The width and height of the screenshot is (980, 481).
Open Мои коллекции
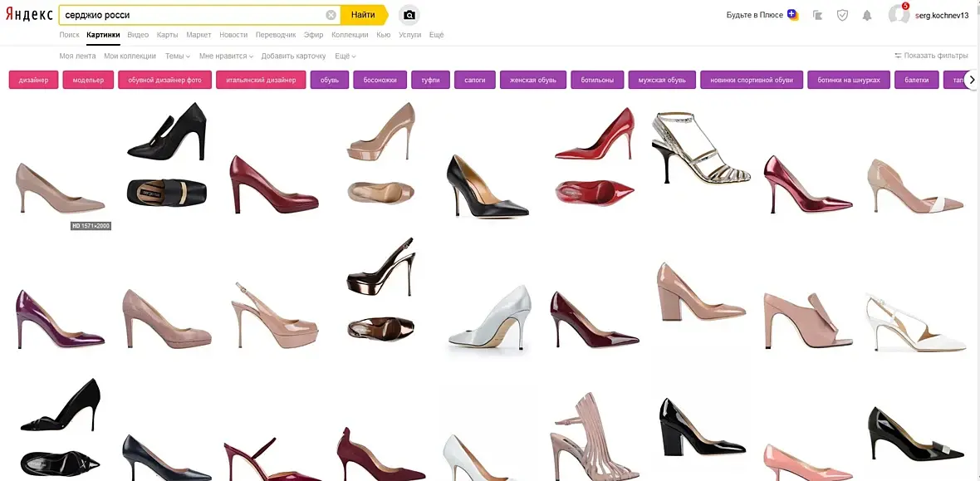point(130,56)
